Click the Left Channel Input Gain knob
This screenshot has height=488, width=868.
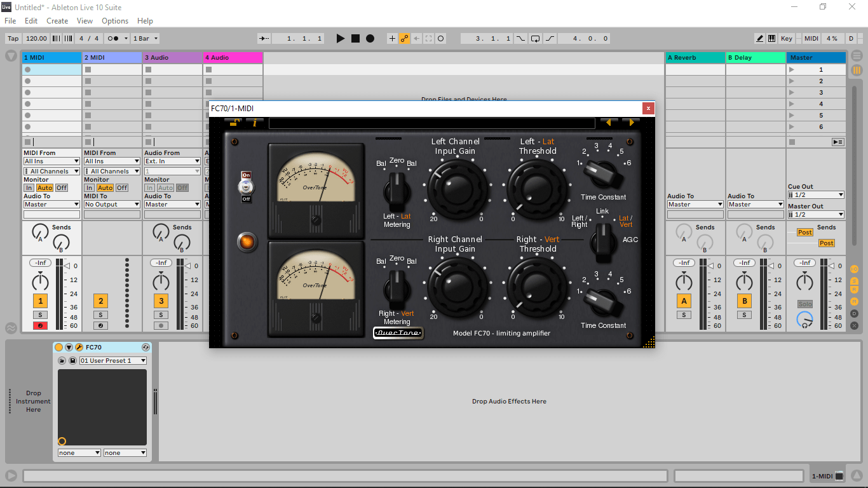tap(458, 189)
